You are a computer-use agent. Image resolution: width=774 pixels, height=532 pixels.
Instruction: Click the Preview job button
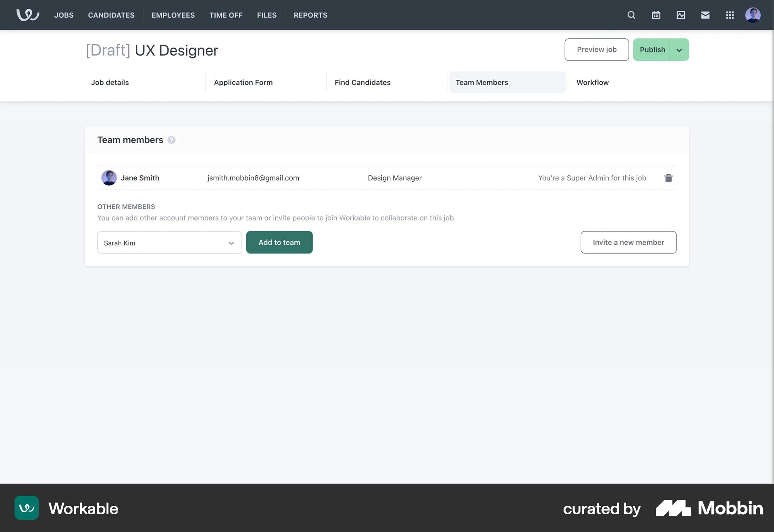pyautogui.click(x=597, y=50)
